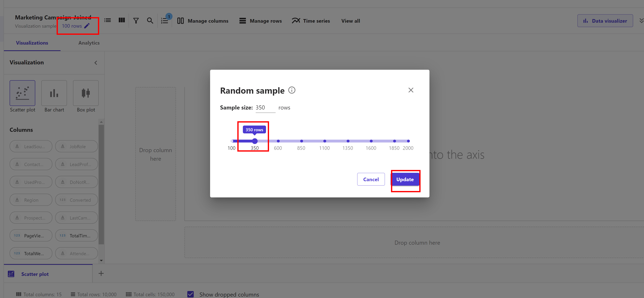Add a new visualization tab with plus
The width and height of the screenshot is (644, 298).
[x=101, y=273]
